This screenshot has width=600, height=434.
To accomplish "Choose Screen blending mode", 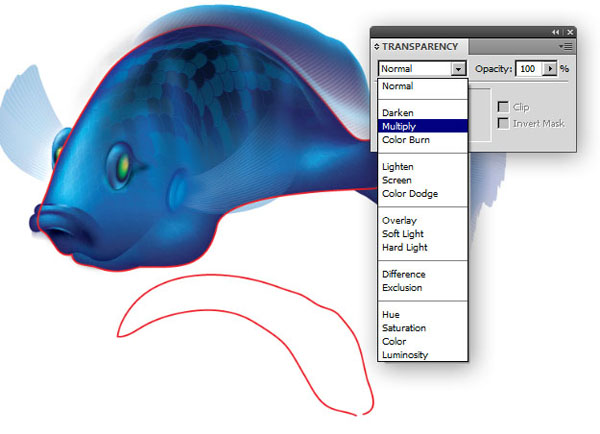I will 423,180.
